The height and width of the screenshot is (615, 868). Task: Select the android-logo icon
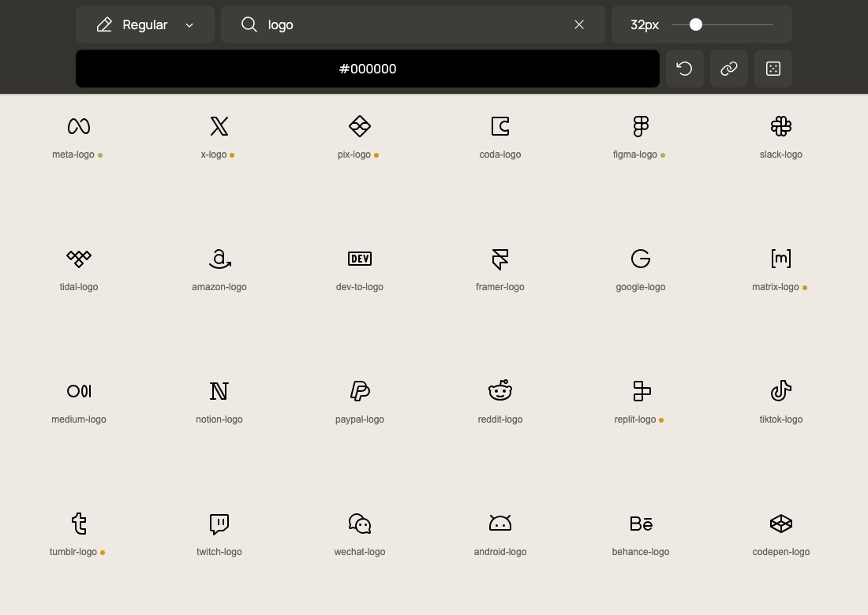tap(499, 523)
